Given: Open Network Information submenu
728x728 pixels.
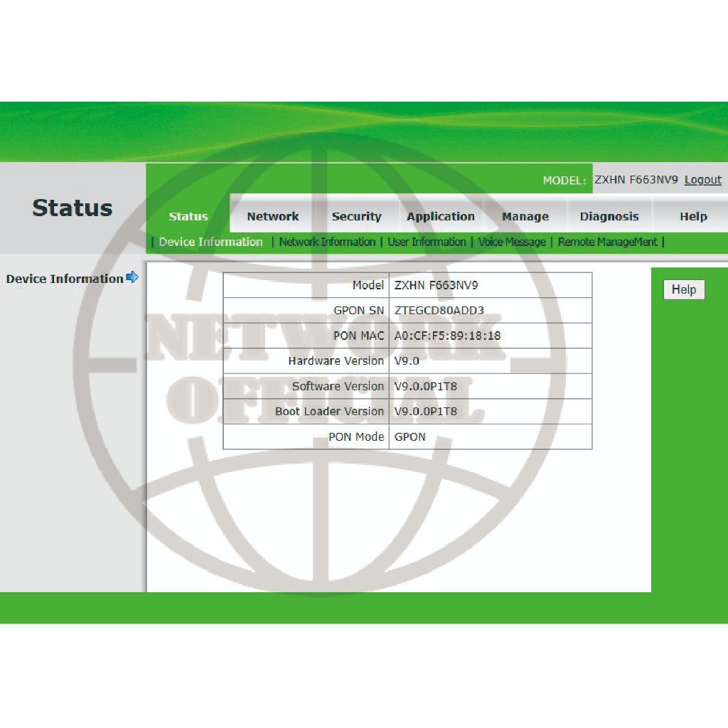Looking at the screenshot, I should (327, 242).
